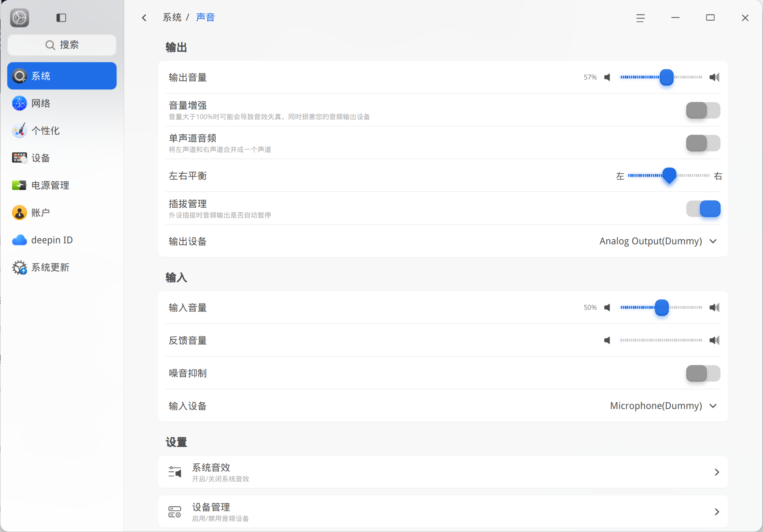The height and width of the screenshot is (532, 763).
Task: Expand 系统音效 with right chevron
Action: [717, 472]
